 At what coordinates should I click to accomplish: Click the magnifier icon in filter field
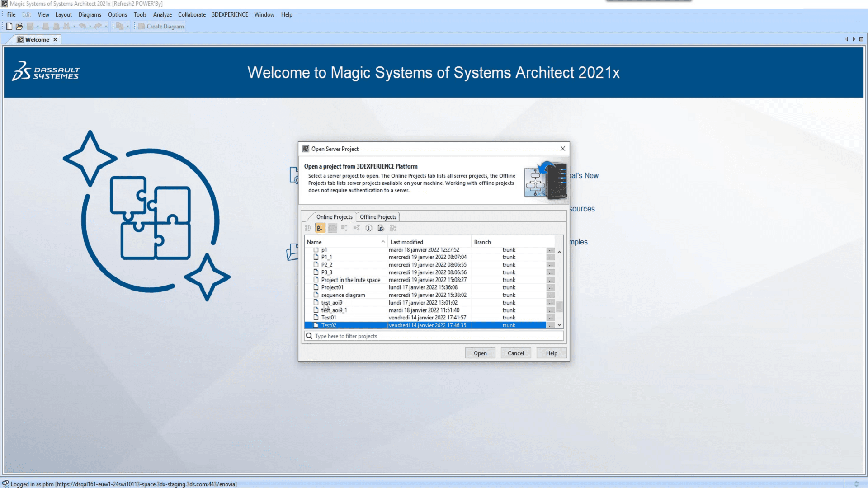pos(309,336)
